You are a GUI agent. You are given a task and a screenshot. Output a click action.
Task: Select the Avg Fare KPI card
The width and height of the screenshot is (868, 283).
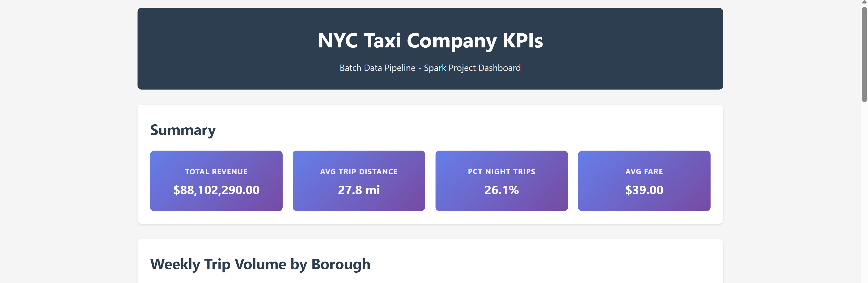click(644, 181)
